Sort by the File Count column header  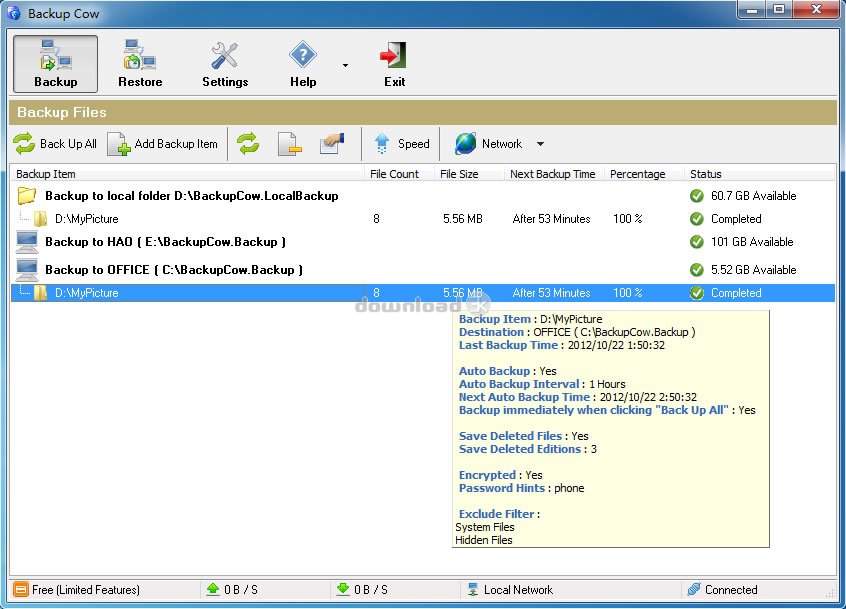(400, 174)
